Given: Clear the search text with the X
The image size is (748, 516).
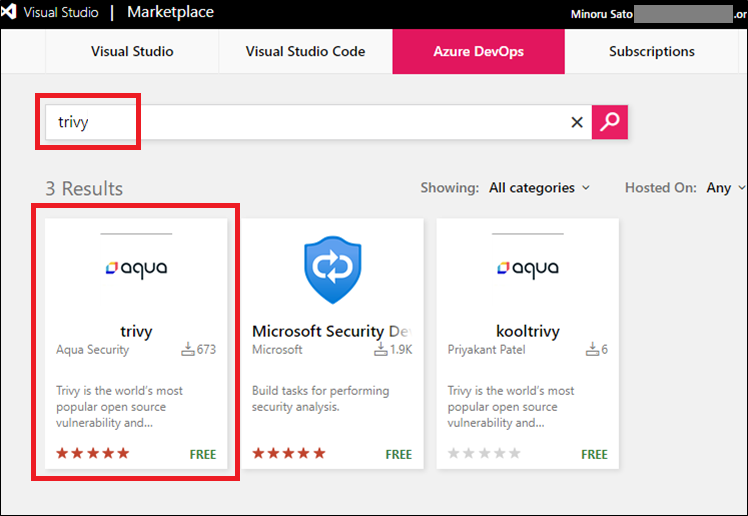Looking at the screenshot, I should pos(577,123).
